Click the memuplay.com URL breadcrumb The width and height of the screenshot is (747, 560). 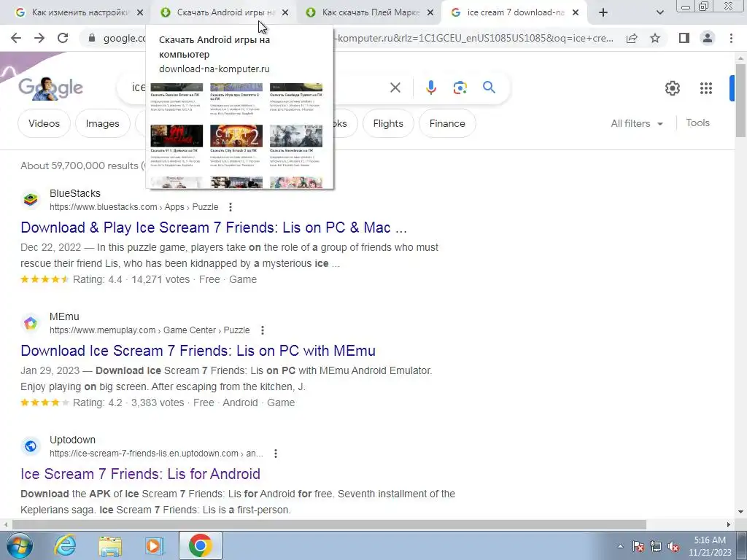point(150,330)
